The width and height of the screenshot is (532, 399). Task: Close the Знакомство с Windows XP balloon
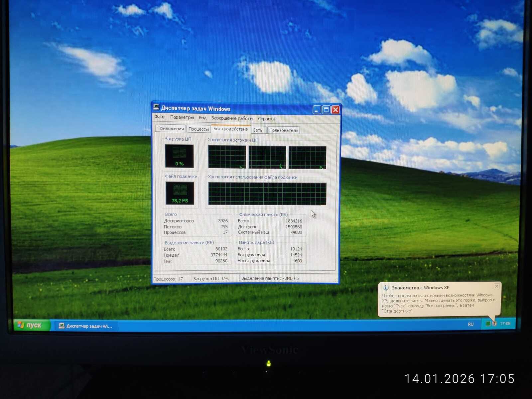[x=496, y=286]
